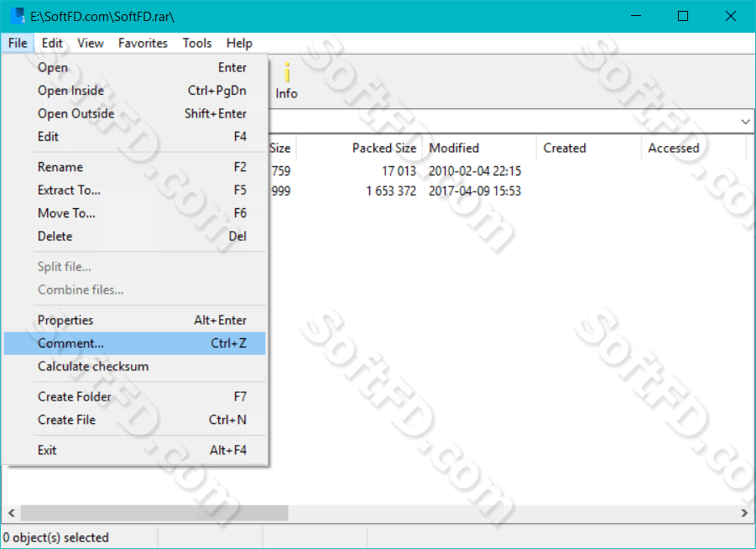The height and width of the screenshot is (549, 756).
Task: Select Extract To... menu entry
Action: point(134,190)
